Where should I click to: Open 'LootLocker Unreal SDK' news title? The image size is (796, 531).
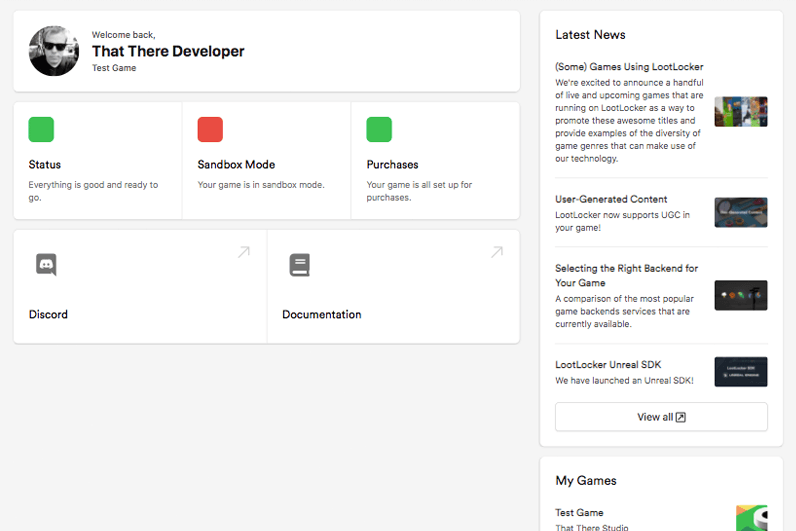tap(608, 364)
